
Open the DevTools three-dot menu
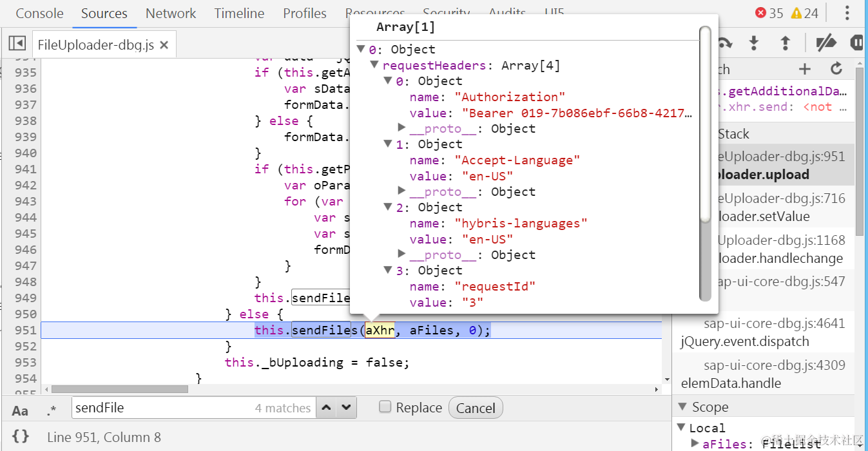coord(847,13)
